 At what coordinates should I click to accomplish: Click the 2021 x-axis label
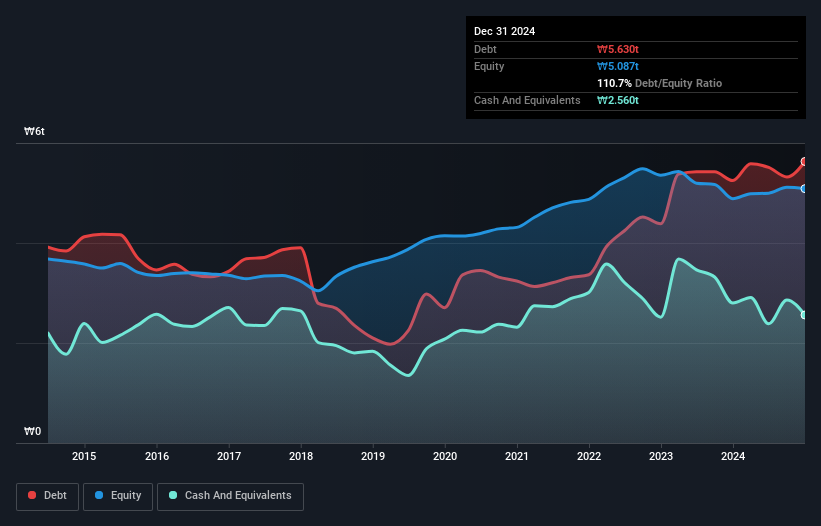pyautogui.click(x=517, y=456)
